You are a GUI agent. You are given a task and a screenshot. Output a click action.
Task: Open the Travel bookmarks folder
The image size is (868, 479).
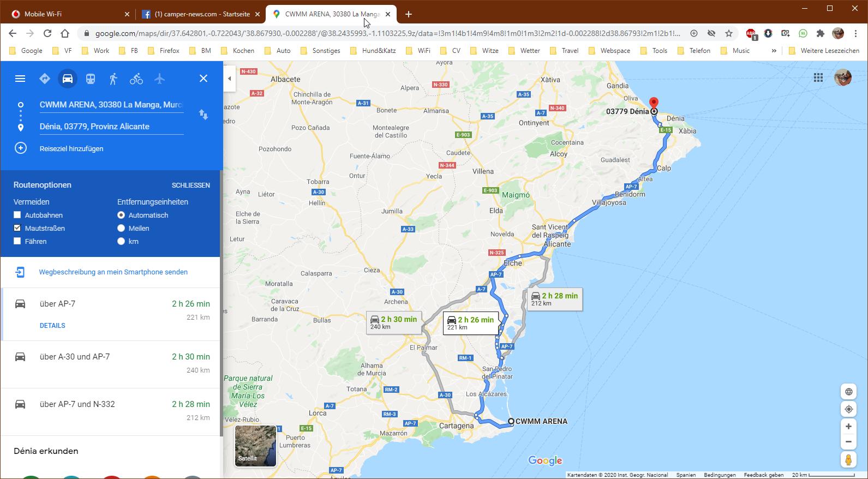564,51
